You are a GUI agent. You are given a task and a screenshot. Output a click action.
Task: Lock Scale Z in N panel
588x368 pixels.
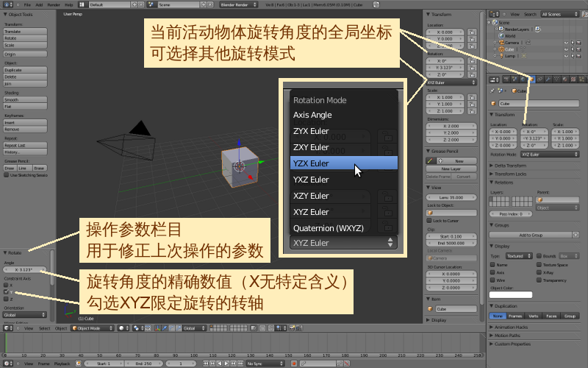pyautogui.click(x=472, y=111)
